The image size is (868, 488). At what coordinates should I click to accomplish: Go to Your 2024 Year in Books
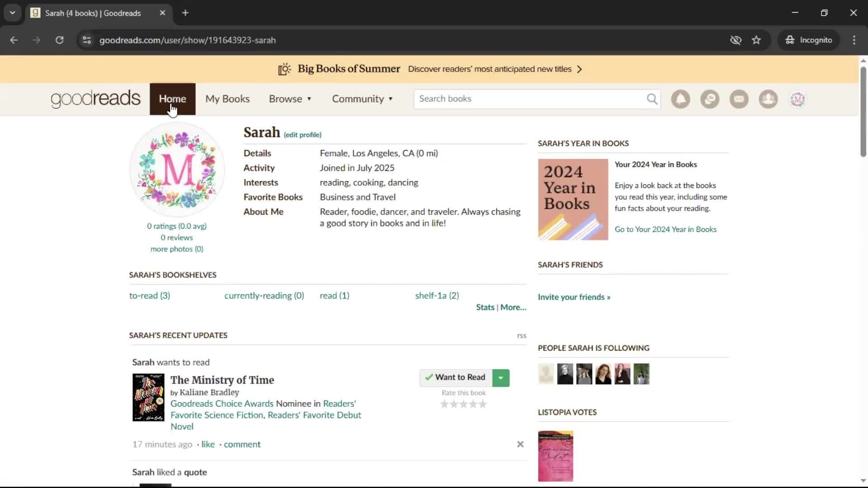click(665, 229)
